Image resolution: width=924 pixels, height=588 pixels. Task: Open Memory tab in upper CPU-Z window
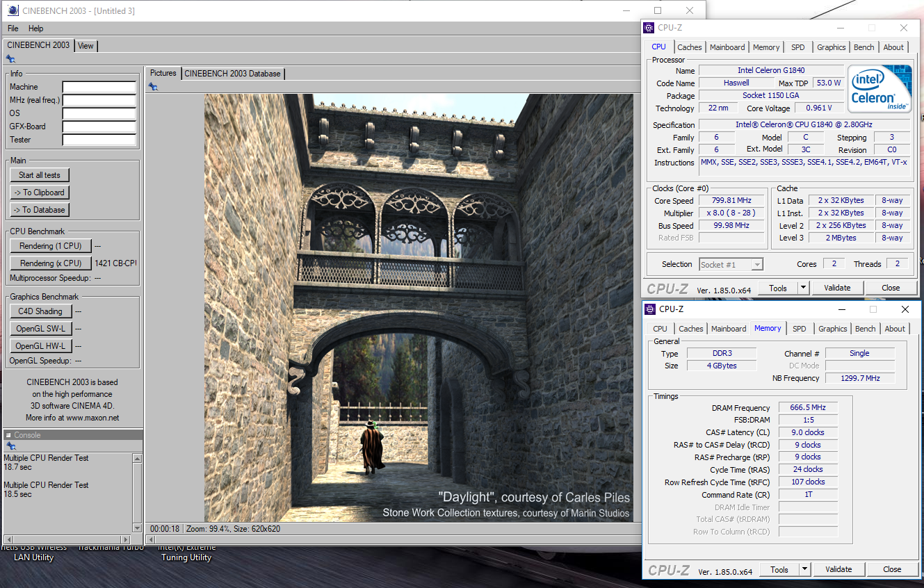coord(766,47)
